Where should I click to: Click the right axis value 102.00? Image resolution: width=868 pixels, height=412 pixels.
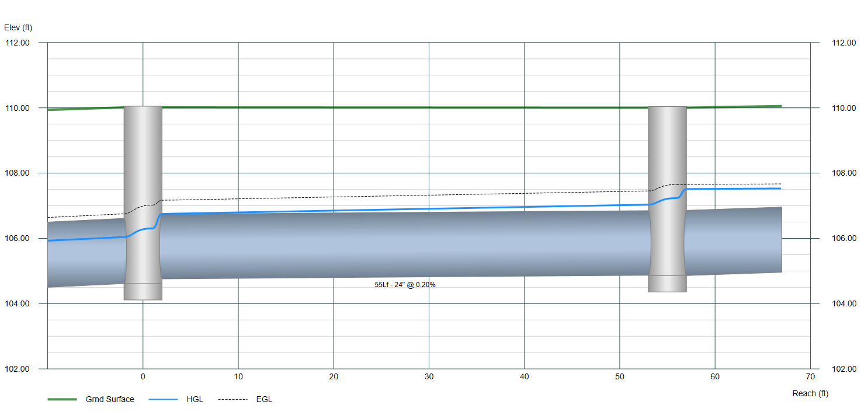[843, 369]
